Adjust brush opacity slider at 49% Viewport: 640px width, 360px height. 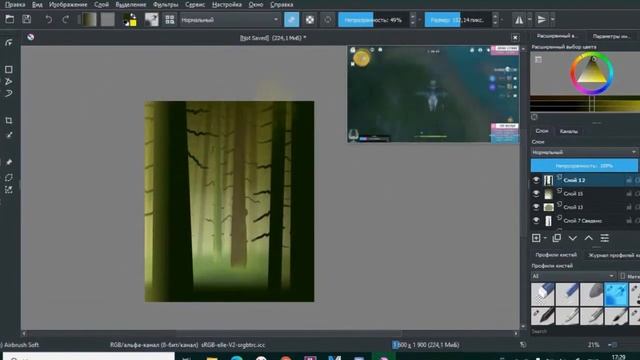click(373, 20)
